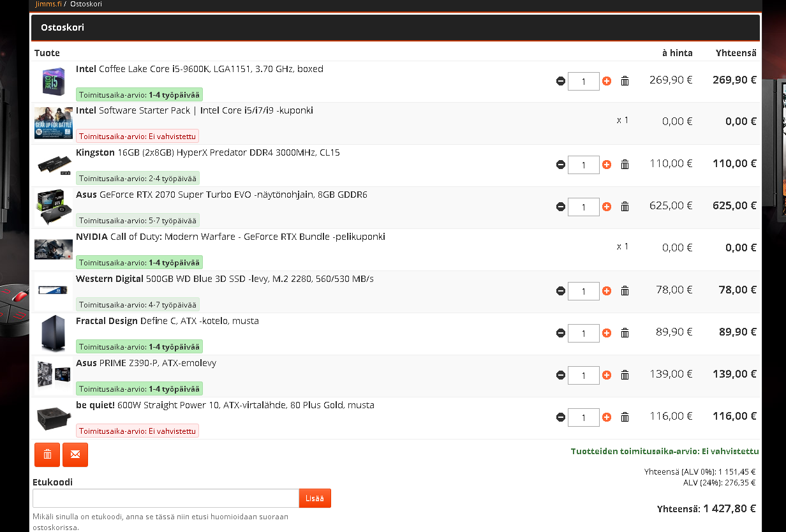Increase quantity of Asus PRIME Z390-P
The width and height of the screenshot is (786, 532).
point(607,375)
